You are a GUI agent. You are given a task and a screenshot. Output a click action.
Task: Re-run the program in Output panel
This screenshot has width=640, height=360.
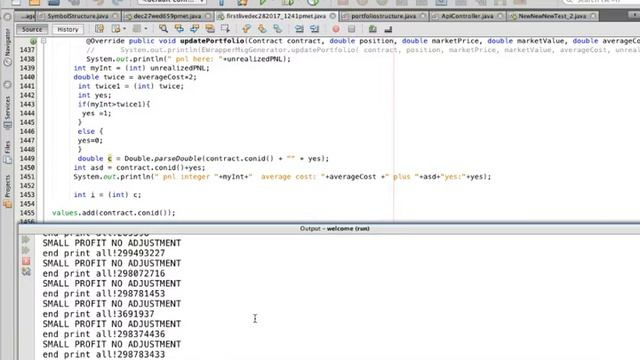coord(26,240)
